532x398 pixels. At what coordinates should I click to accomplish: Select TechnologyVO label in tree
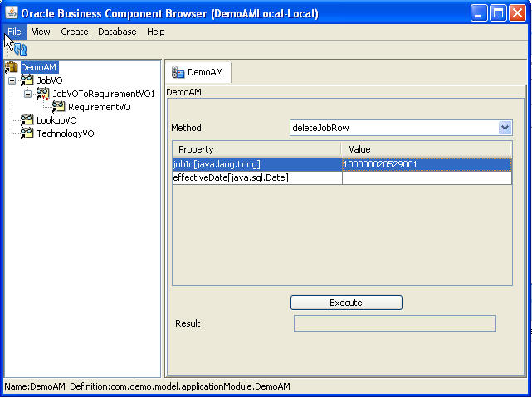pyautogui.click(x=65, y=133)
